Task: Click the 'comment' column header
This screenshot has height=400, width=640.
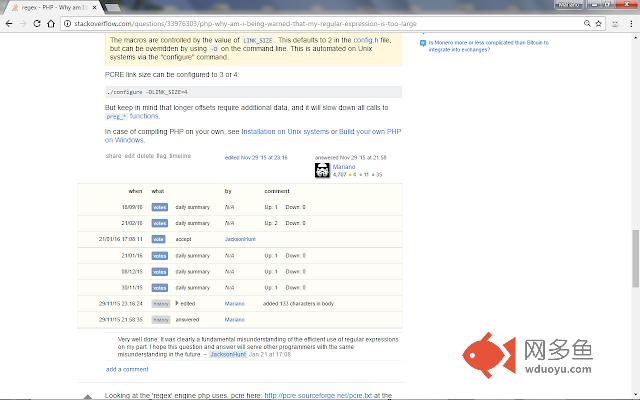Action: point(277,191)
